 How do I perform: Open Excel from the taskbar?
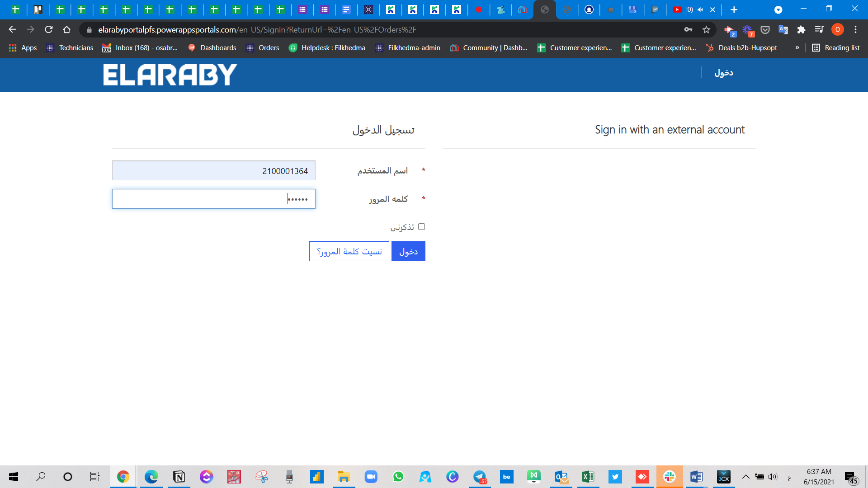588,477
